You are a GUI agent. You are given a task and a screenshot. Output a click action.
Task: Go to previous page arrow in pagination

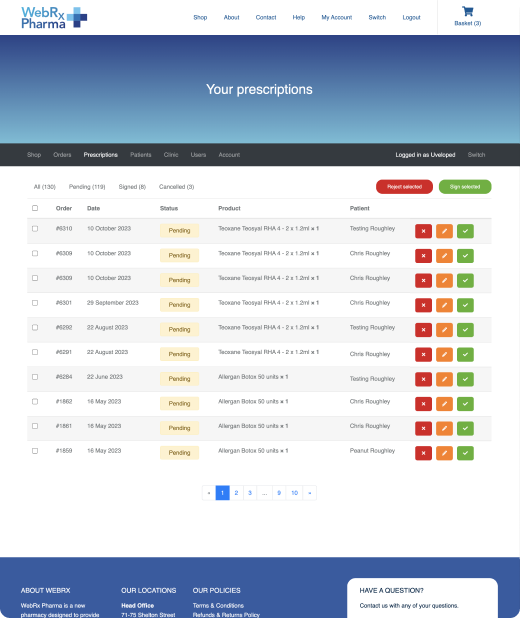(209, 493)
